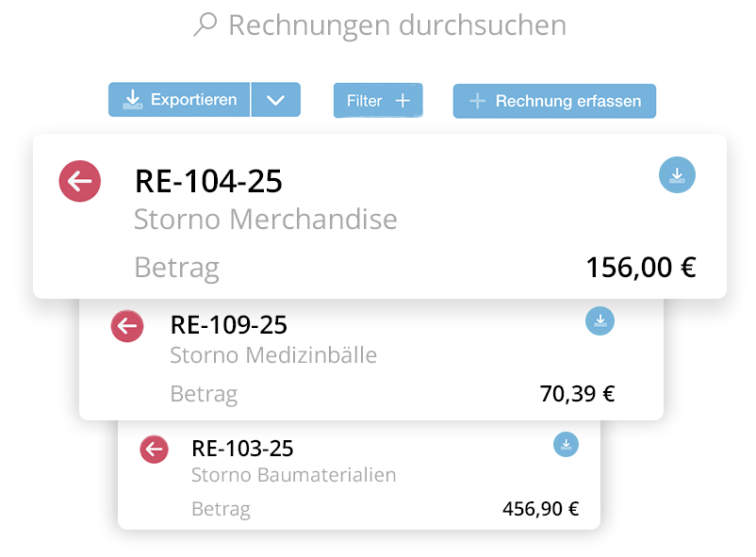Screen dimensions: 756x557
Task: Click the Betrag label on RE-109-25
Action: 204,394
